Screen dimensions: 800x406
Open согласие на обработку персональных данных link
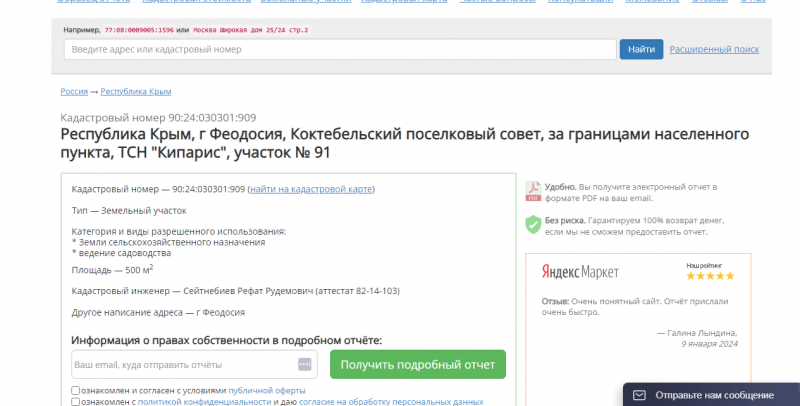point(391,402)
